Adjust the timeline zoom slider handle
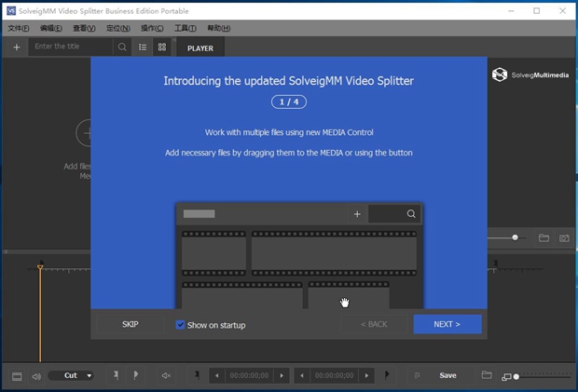The image size is (578, 392). (516, 376)
